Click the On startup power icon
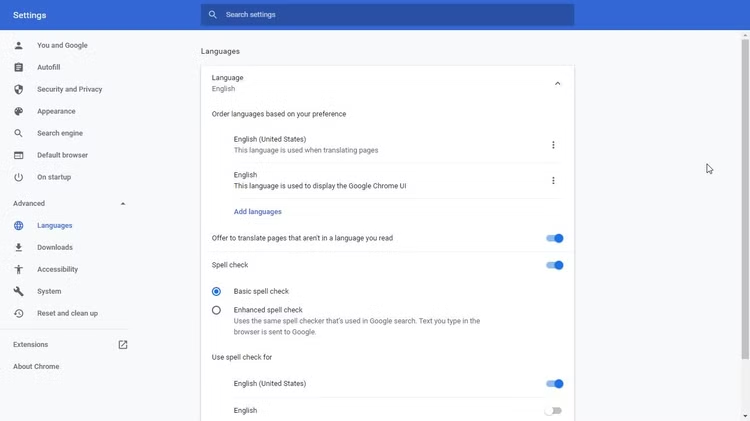The image size is (750, 421). click(x=18, y=177)
